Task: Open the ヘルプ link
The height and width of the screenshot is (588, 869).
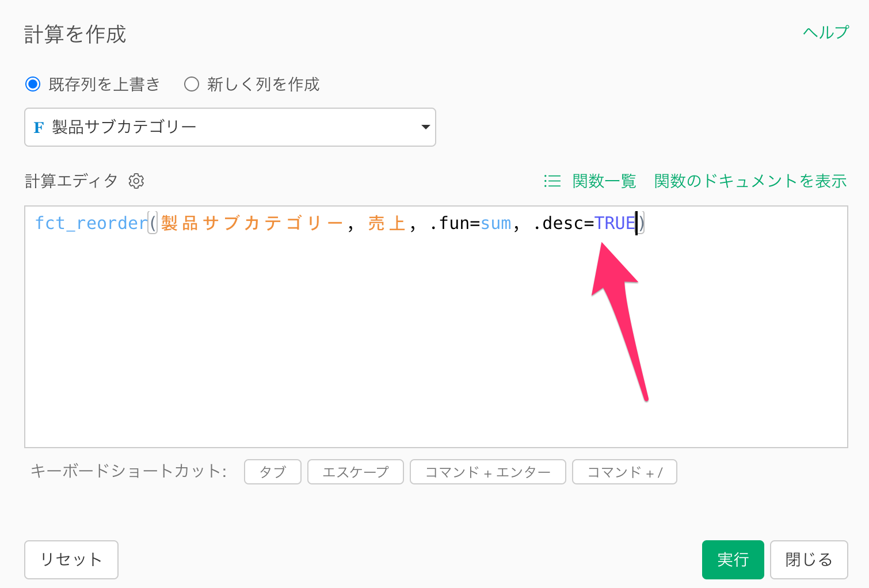Action: tap(825, 33)
